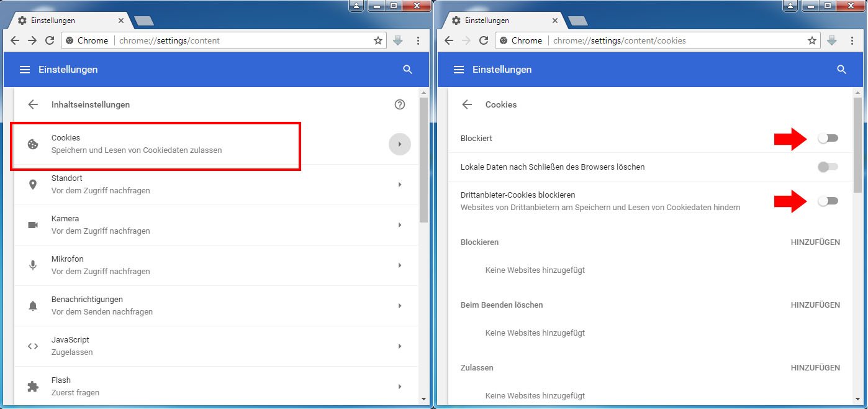The image size is (868, 409).
Task: Select the Einstellungen tab in left window
Action: [70, 21]
